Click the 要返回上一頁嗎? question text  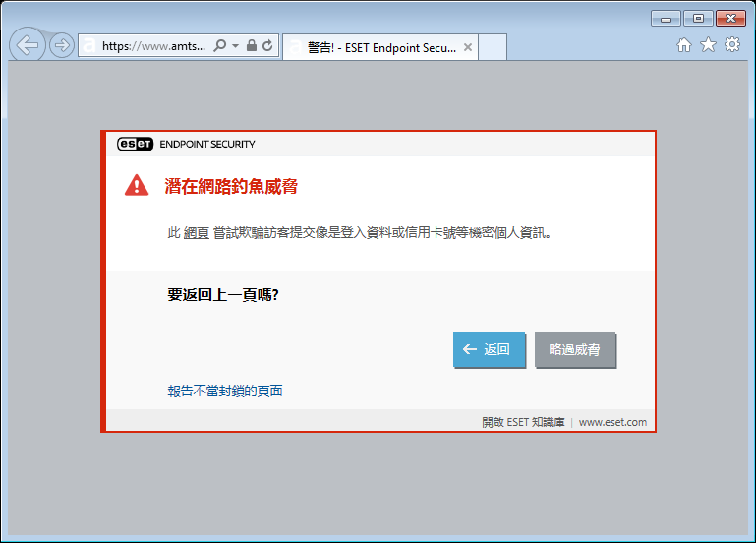[223, 294]
